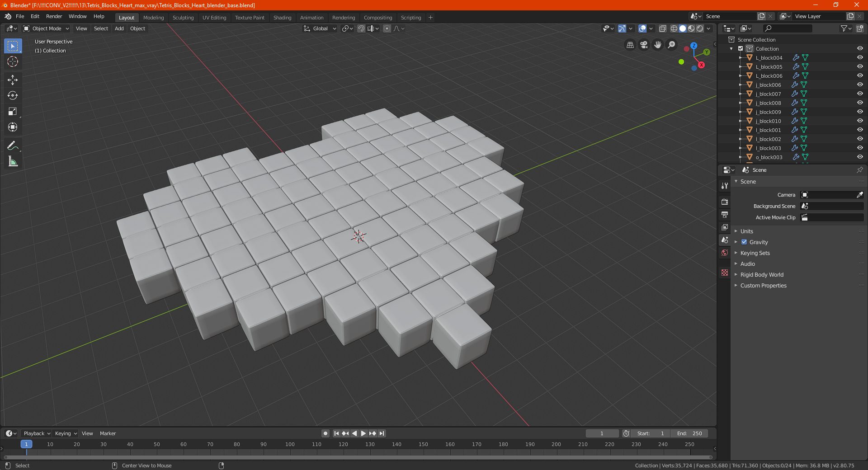This screenshot has height=470, width=868.
Task: Switch to the Shading workspace tab
Action: (282, 18)
